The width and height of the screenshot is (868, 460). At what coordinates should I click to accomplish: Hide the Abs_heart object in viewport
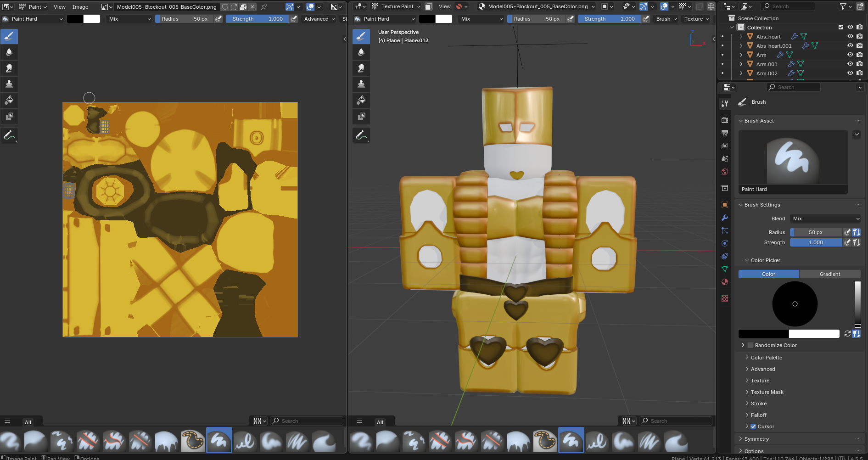[x=850, y=37]
